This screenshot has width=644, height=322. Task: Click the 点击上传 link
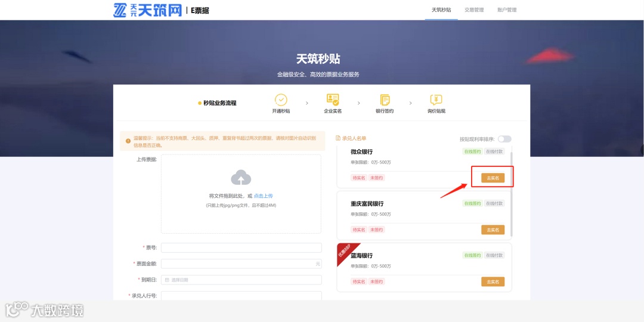click(264, 196)
